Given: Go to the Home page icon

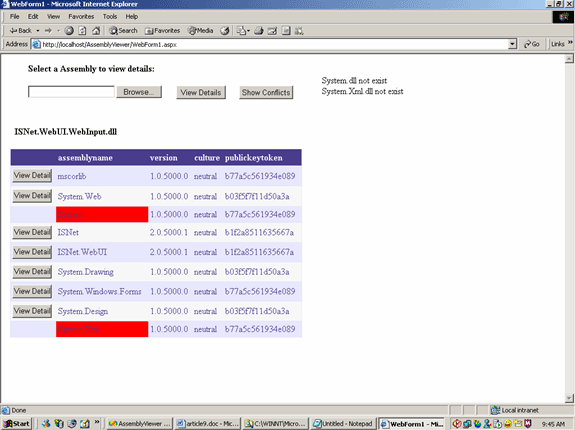Looking at the screenshot, I should pos(96,31).
